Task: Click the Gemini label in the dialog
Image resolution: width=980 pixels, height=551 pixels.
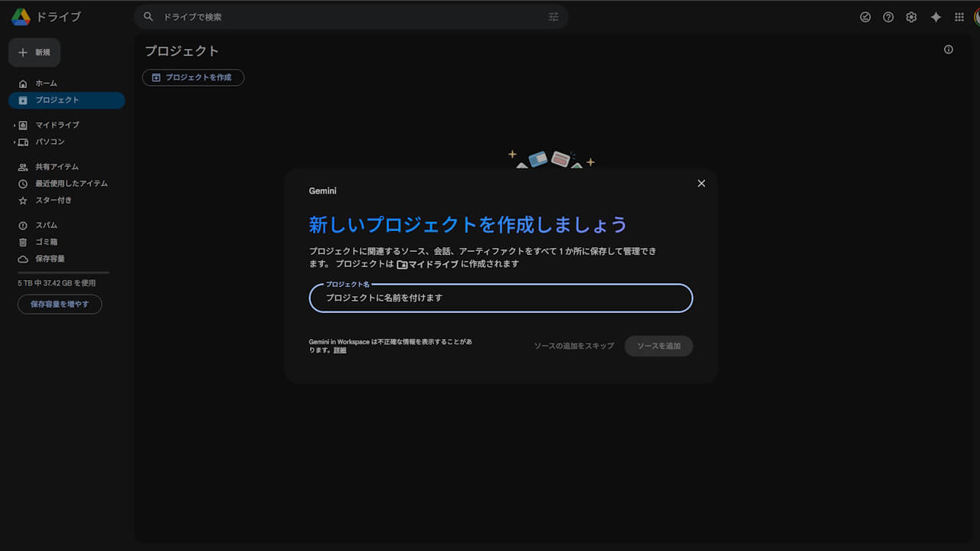Action: click(322, 191)
